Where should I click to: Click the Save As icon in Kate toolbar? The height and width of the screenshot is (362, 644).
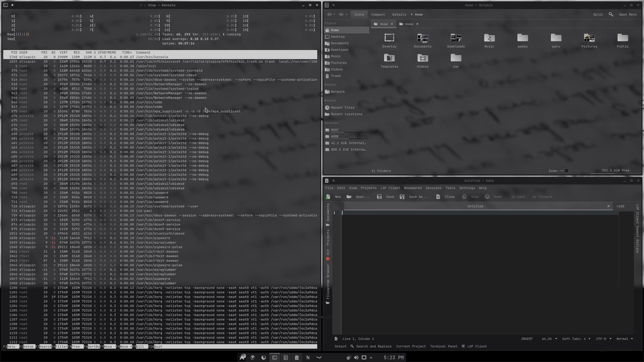pyautogui.click(x=402, y=197)
